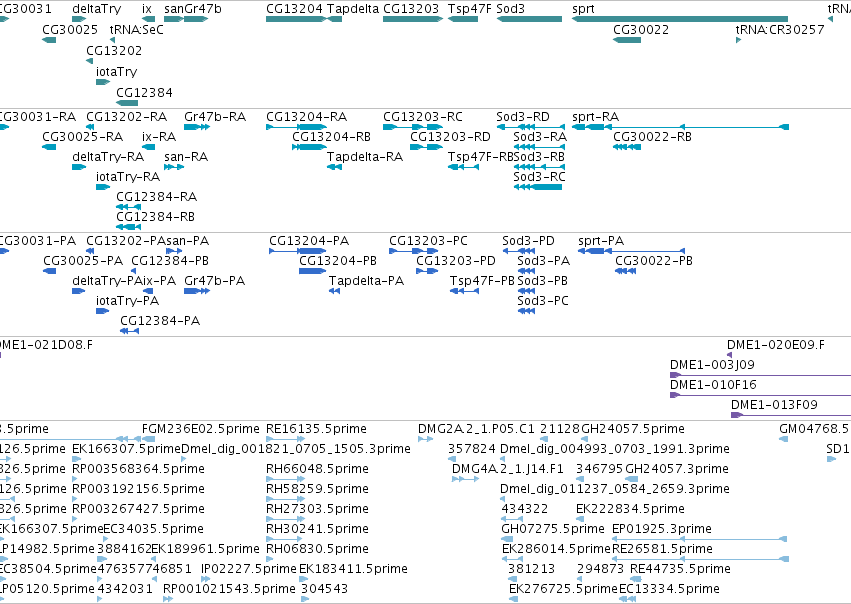Select the CG30022-PB protein label
Viewport: 851px width, 604px height.
point(654,261)
